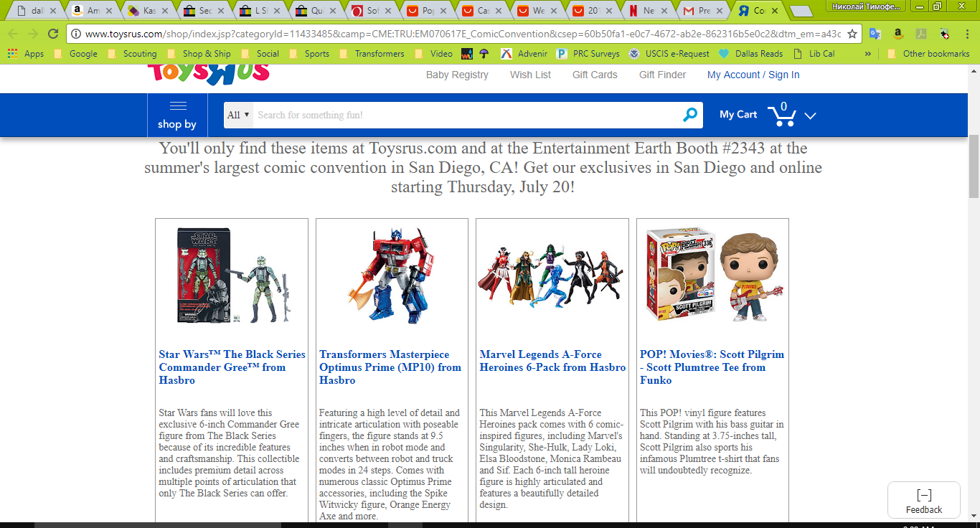Open the USCIS e-Request bookmark
Screen dimensions: 980x528
(x=669, y=54)
